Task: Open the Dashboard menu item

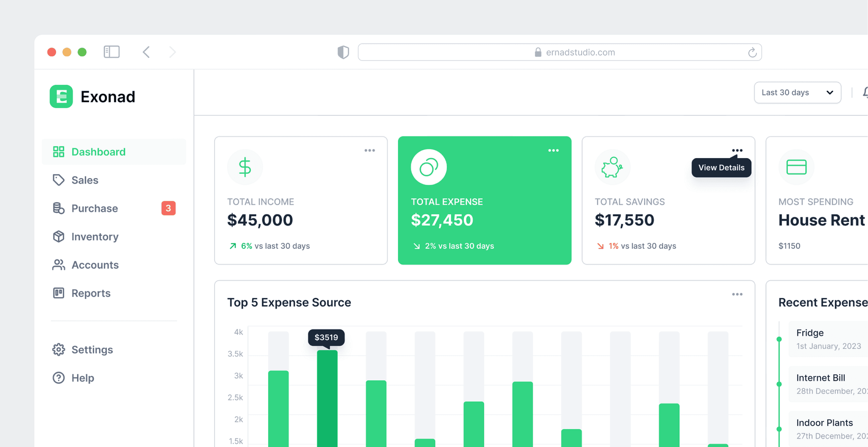Action: pyautogui.click(x=114, y=152)
